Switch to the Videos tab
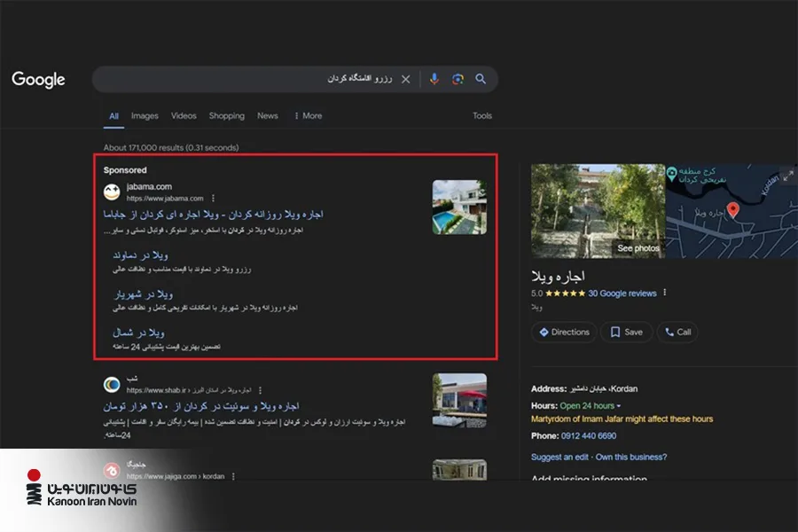 click(184, 116)
